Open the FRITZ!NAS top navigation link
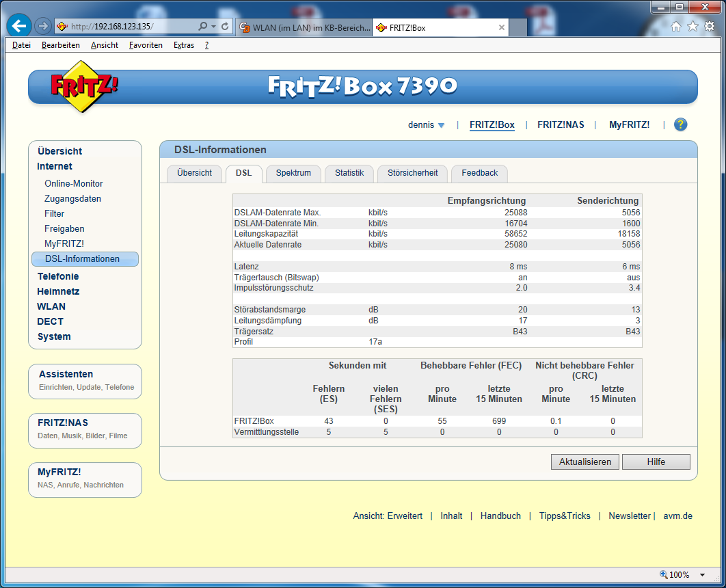The width and height of the screenshot is (726, 588). (561, 124)
